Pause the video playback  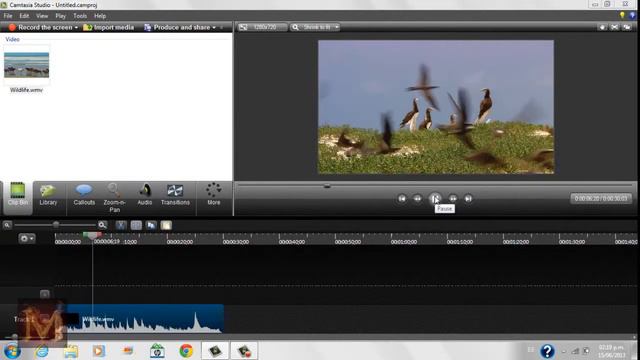[x=435, y=198]
